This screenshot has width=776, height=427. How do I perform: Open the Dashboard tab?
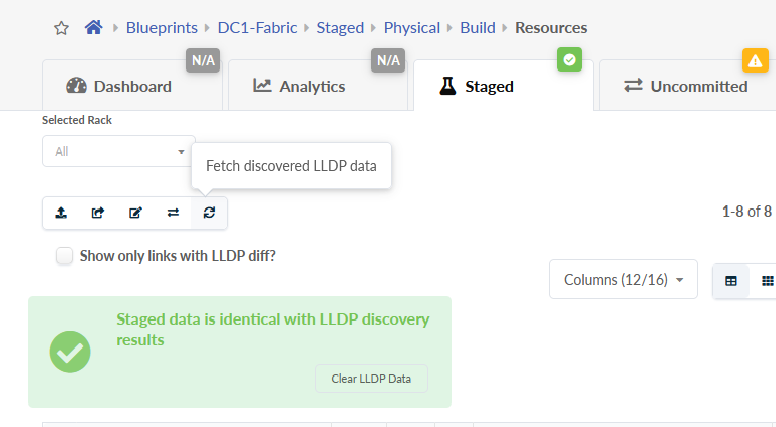point(119,86)
